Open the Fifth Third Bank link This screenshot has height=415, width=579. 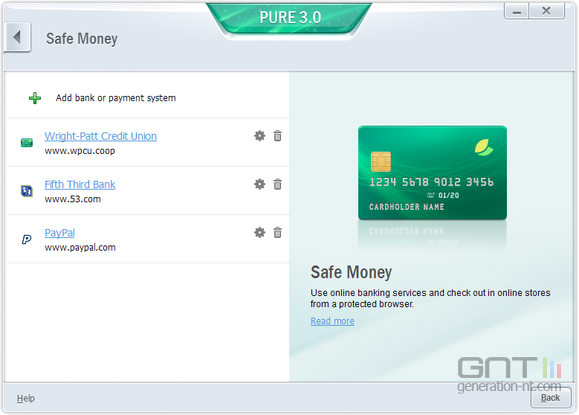pyautogui.click(x=80, y=185)
